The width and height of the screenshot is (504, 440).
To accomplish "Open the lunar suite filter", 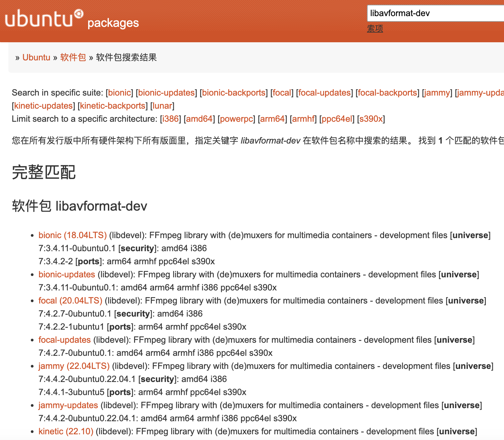I will [162, 106].
